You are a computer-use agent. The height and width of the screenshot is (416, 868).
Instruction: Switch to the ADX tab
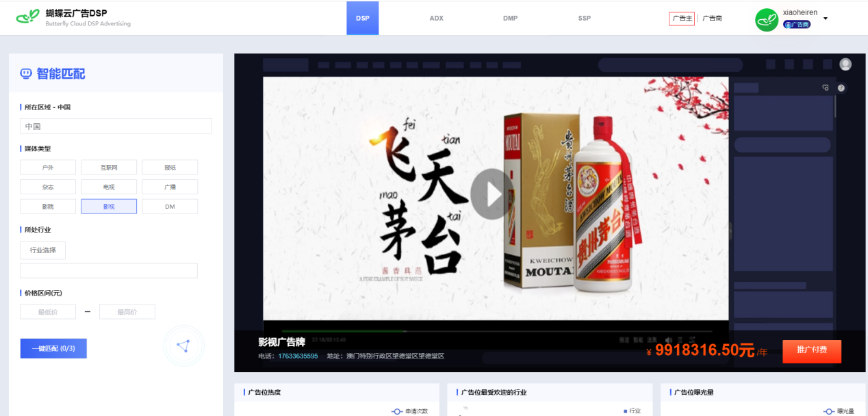click(437, 18)
